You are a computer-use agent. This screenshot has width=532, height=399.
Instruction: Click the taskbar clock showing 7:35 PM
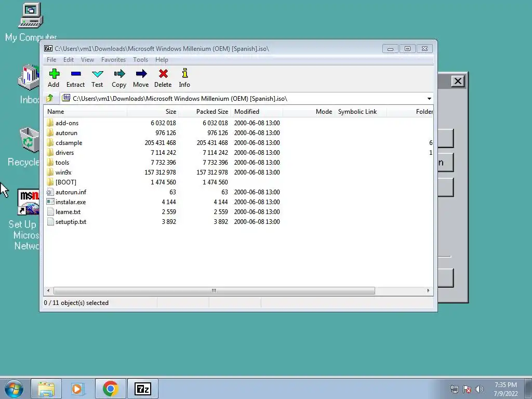506,389
